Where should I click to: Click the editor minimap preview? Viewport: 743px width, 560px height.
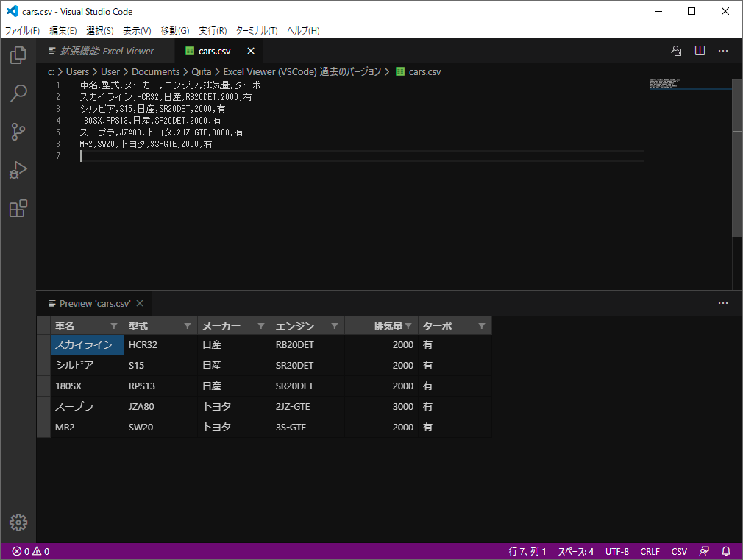[664, 84]
